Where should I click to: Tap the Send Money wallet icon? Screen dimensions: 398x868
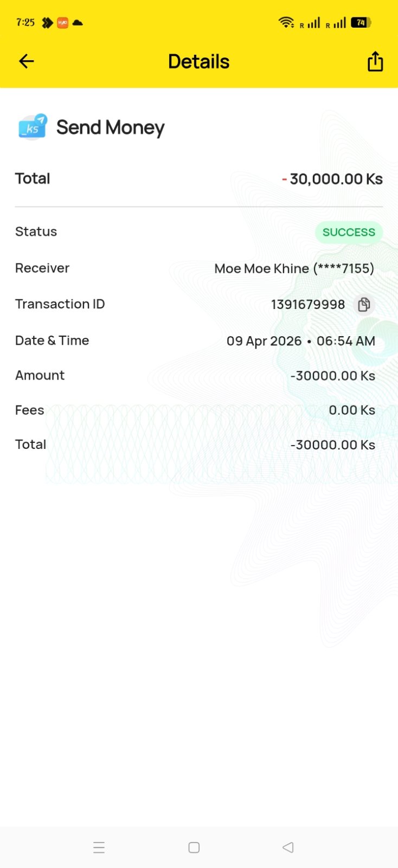point(33,127)
